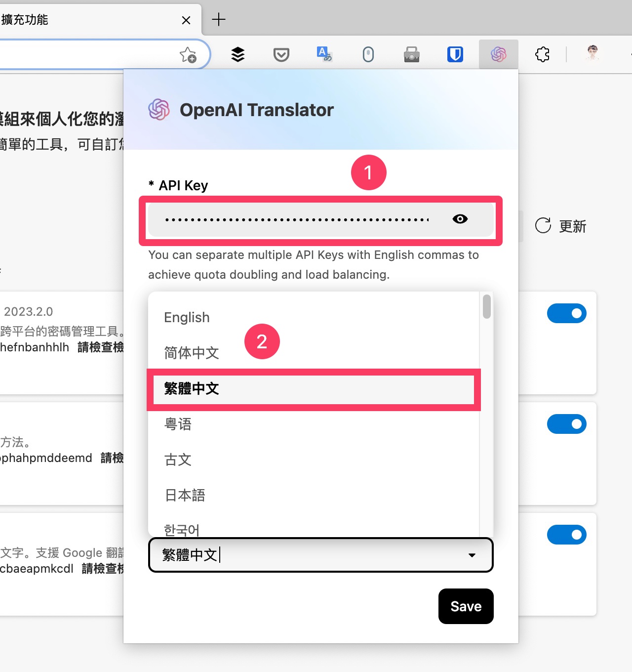632x672 pixels.
Task: Disable the topmost extension toggle switch
Action: pyautogui.click(x=566, y=313)
